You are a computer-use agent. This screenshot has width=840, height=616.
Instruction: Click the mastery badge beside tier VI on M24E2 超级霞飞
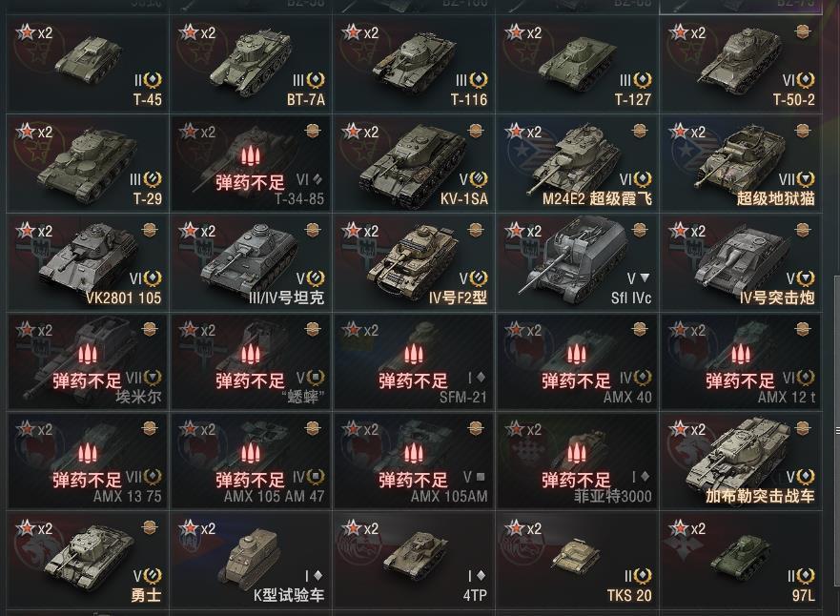pyautogui.click(x=643, y=179)
